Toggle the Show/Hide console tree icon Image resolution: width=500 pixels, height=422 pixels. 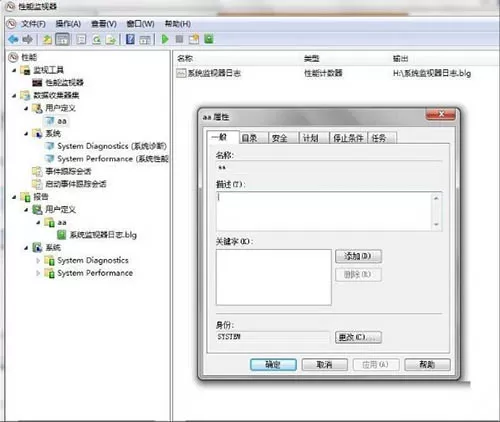point(63,40)
